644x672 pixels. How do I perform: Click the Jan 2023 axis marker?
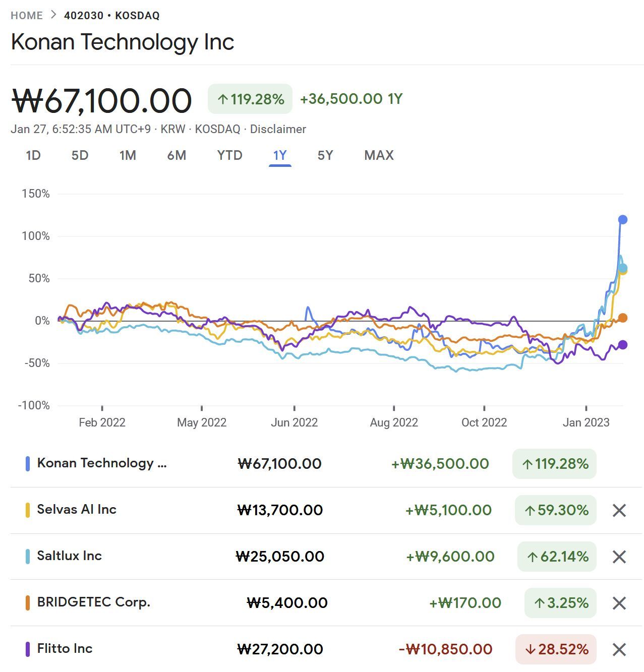[586, 422]
